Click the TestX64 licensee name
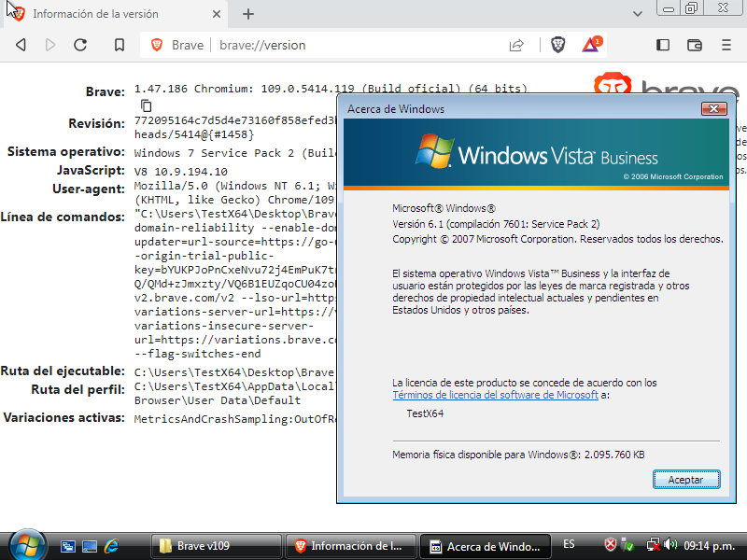 (x=425, y=413)
